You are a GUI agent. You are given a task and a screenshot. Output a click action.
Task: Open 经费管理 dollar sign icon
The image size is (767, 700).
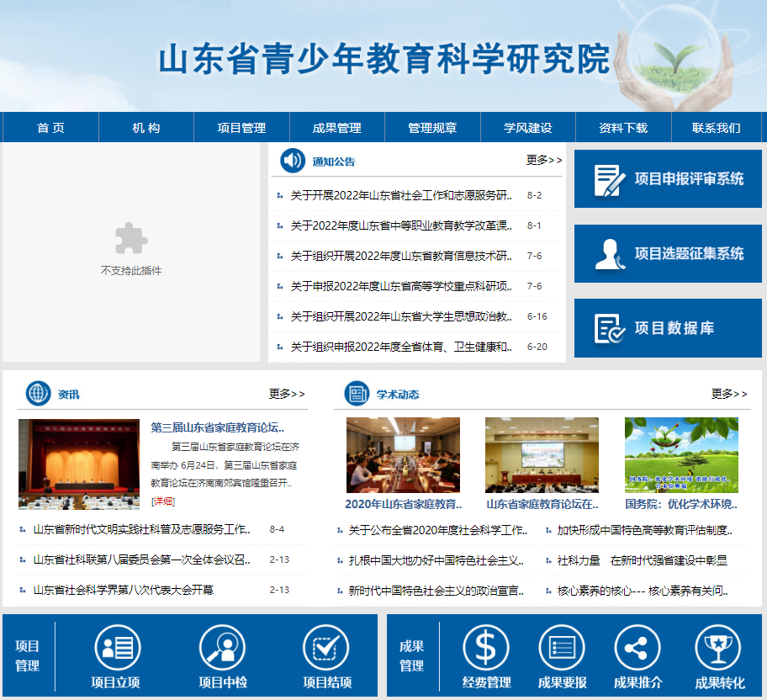click(486, 648)
